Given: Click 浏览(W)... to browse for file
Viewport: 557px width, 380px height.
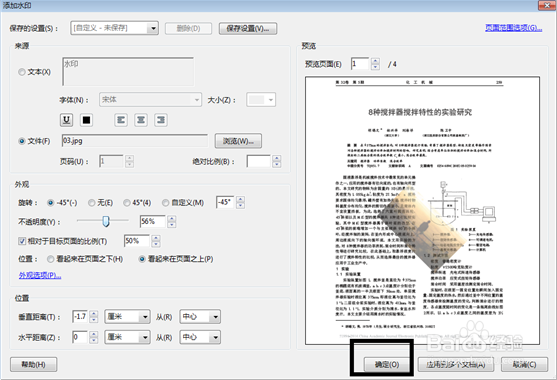Looking at the screenshot, I should pos(238,141).
